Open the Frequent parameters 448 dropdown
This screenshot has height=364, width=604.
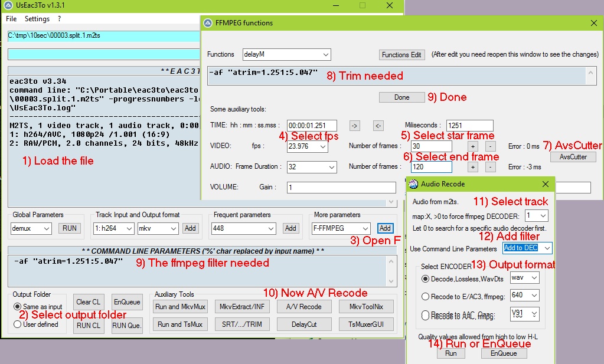[243, 228]
